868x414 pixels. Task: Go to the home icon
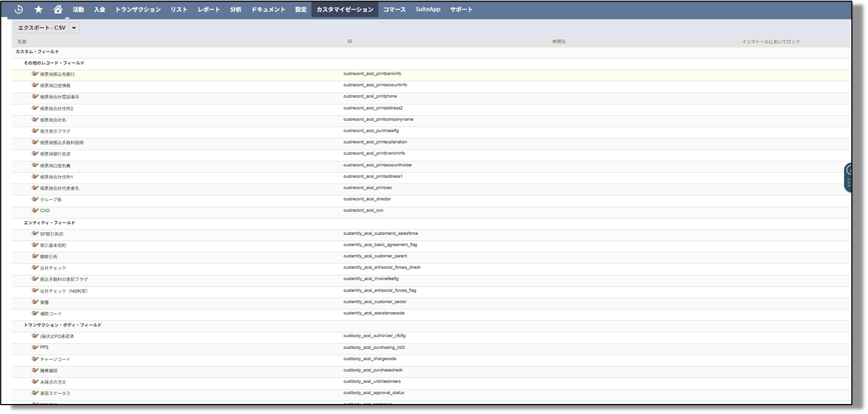point(58,9)
